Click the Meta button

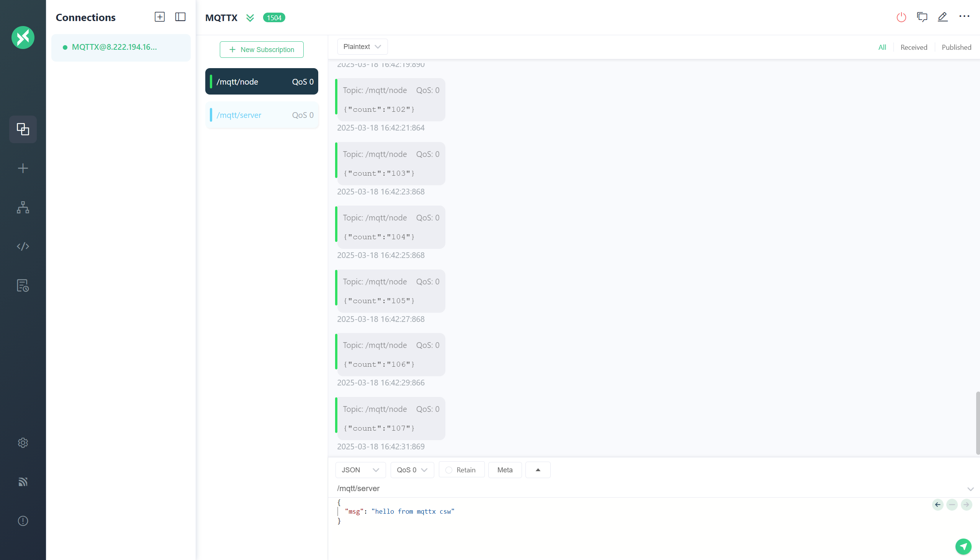pyautogui.click(x=504, y=470)
